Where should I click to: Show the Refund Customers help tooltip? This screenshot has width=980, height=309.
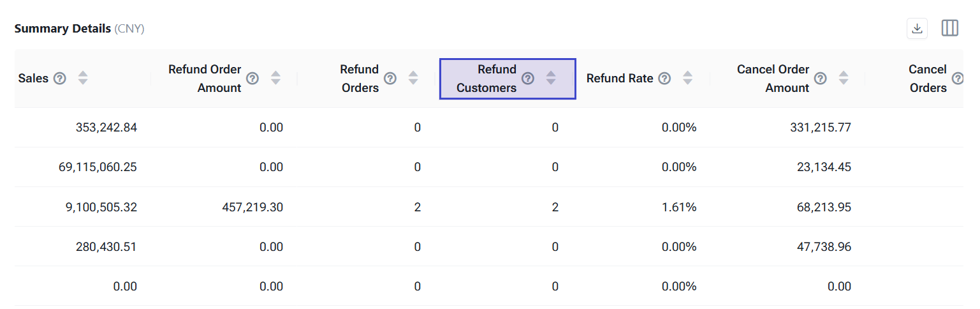click(x=528, y=79)
